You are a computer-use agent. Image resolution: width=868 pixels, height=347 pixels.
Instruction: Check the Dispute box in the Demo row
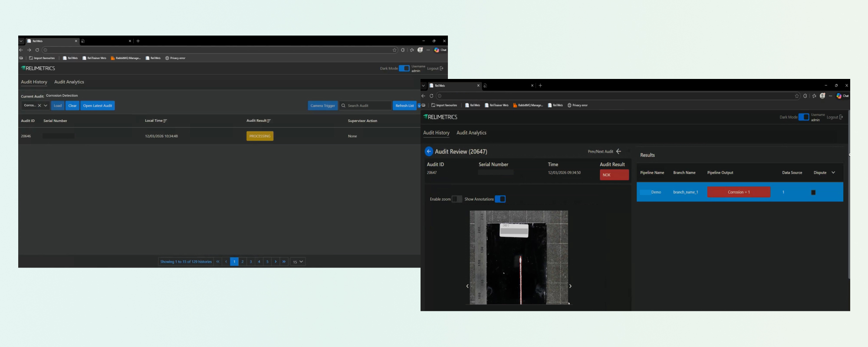click(813, 192)
